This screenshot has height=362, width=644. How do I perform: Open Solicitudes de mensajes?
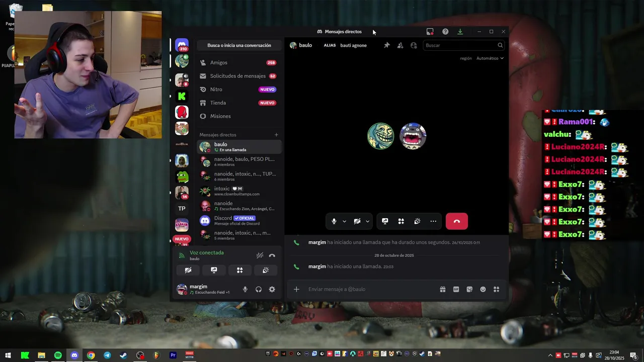239,76
